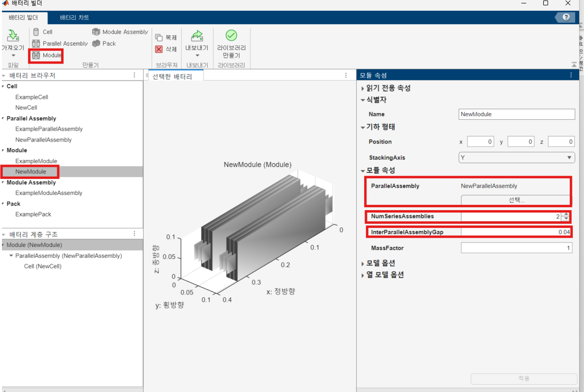Select NewParallelAssembly in browser

44,140
